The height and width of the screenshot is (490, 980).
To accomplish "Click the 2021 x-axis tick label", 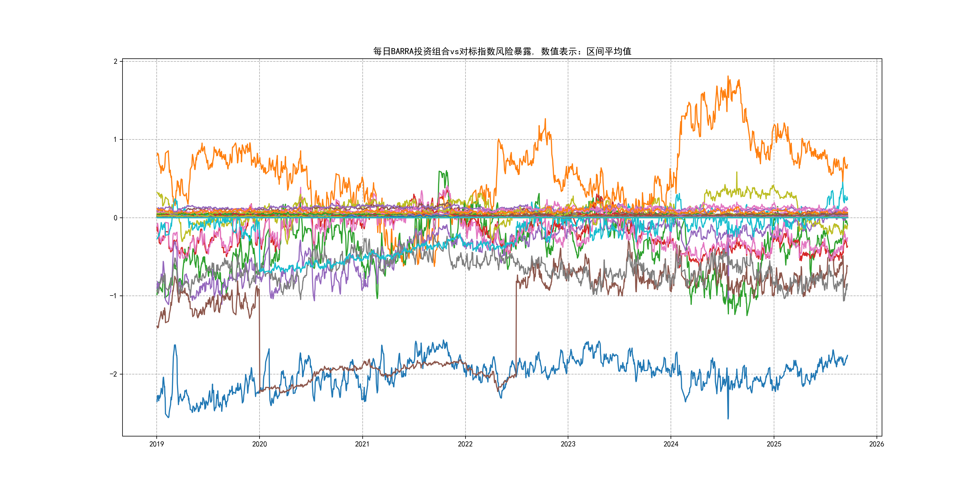I will pos(362,444).
